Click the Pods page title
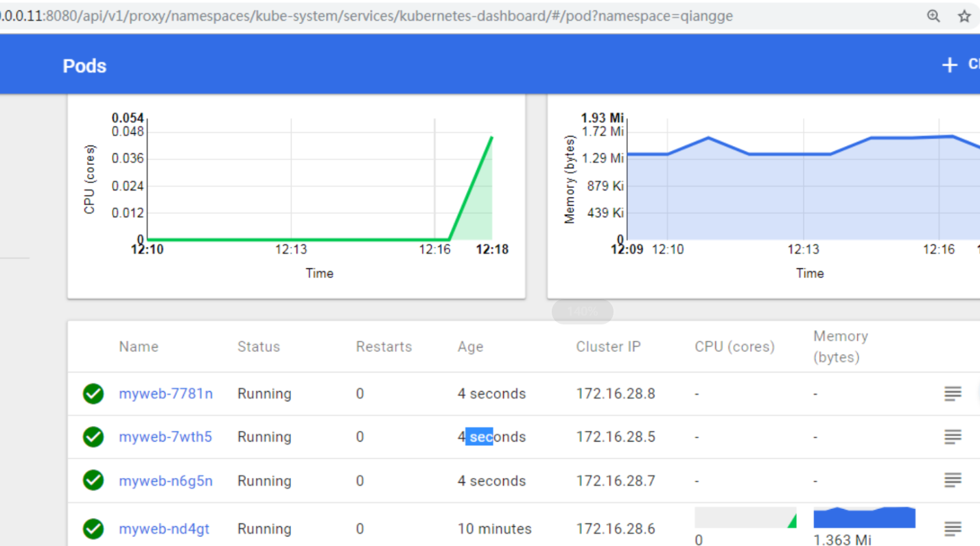 point(84,66)
